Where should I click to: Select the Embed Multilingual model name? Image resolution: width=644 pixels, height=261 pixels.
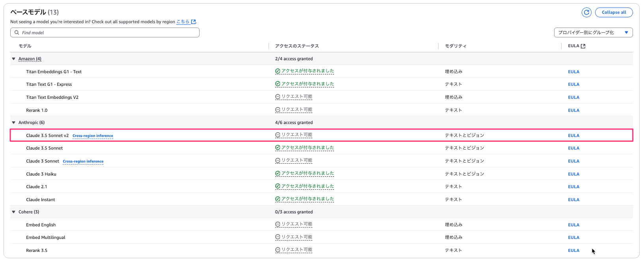pyautogui.click(x=46, y=237)
